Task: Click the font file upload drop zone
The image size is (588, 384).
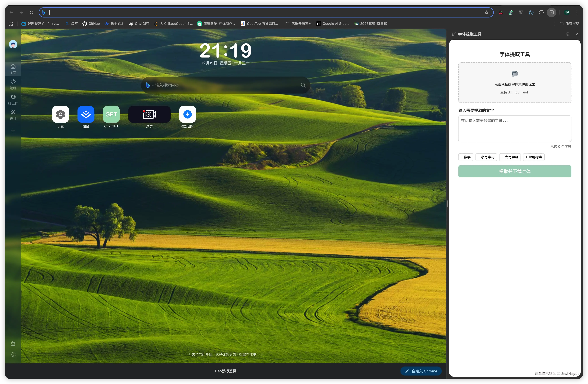Action: click(515, 83)
